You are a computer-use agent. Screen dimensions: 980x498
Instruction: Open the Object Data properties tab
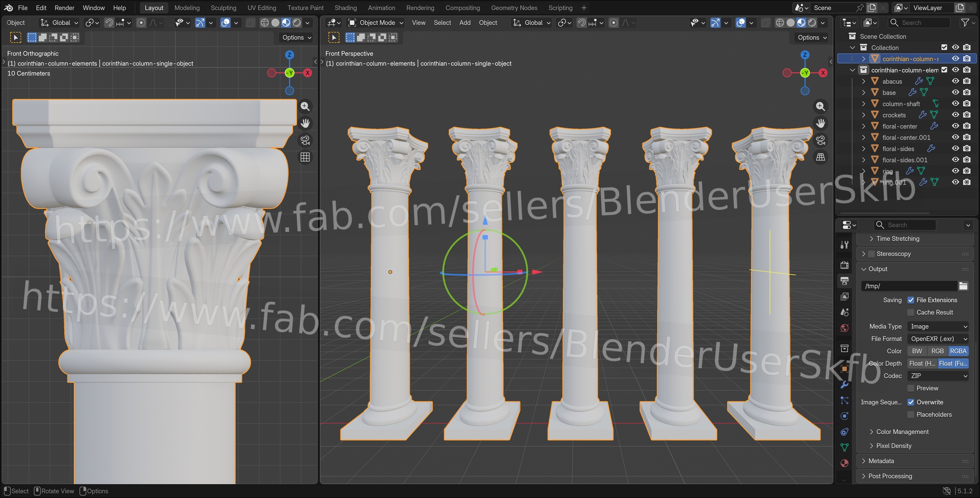844,447
